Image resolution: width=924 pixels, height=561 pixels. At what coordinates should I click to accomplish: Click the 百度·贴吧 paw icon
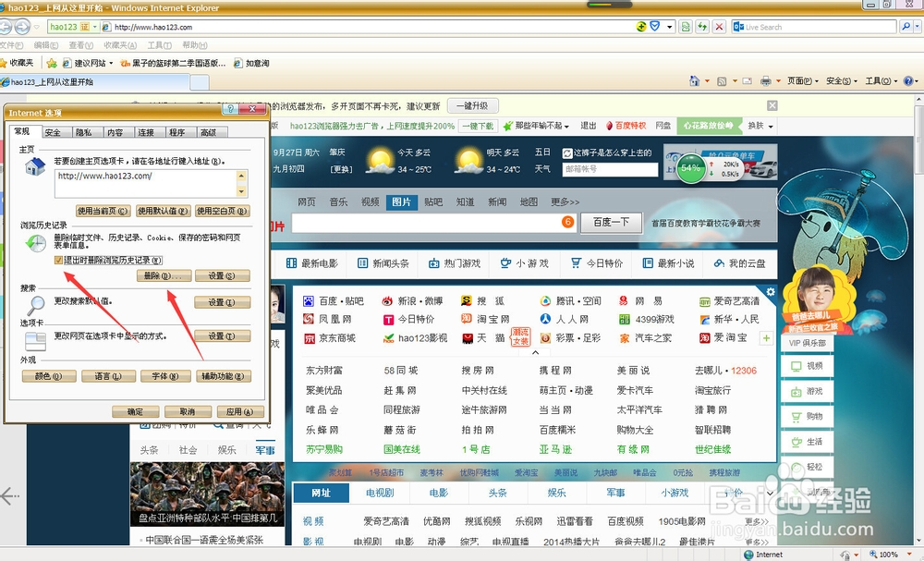tap(309, 301)
